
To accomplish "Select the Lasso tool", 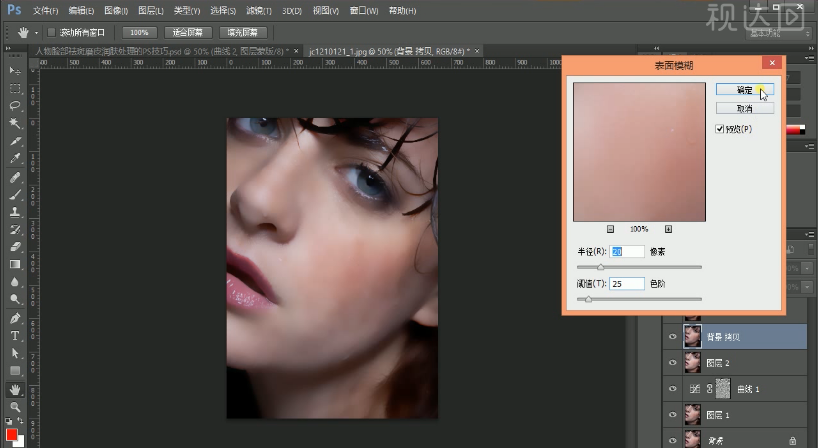I will pos(15,106).
